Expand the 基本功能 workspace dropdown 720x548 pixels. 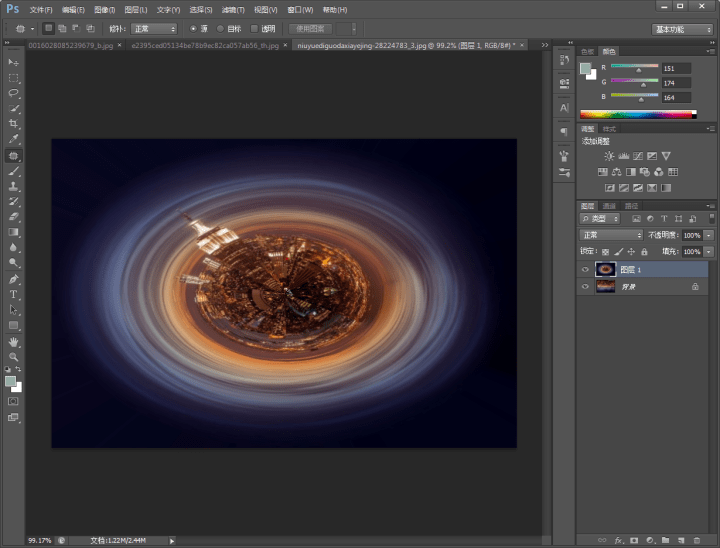[682, 29]
